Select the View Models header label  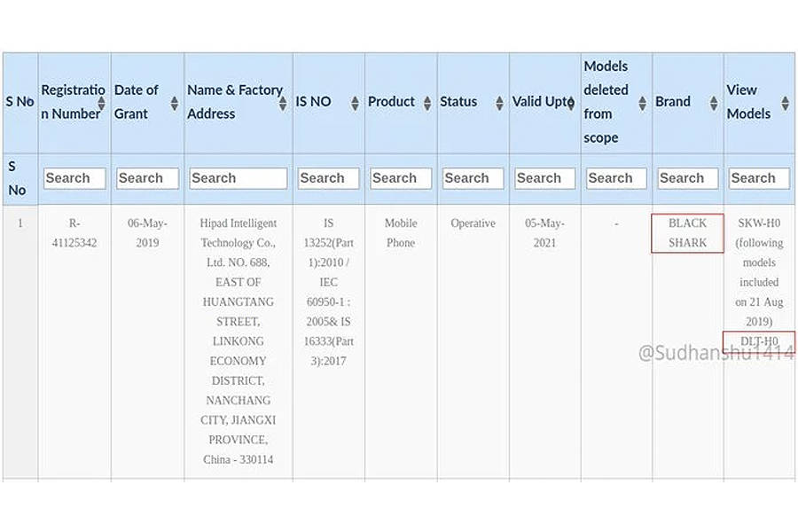748,102
